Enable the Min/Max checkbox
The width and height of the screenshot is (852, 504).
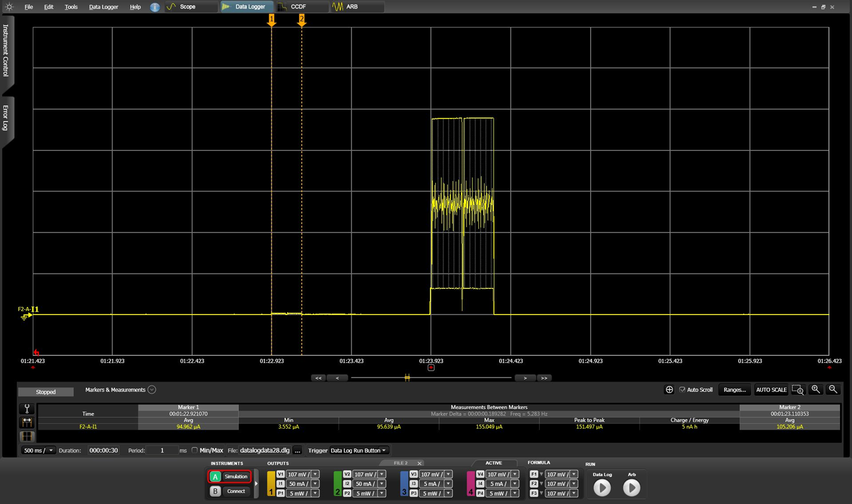click(x=195, y=451)
